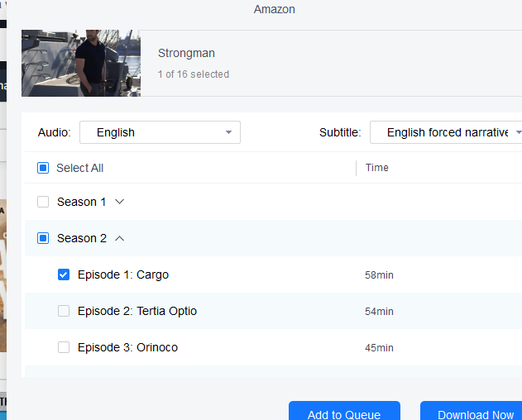Check Episode 2: Tertia Optio checkbox

pos(64,311)
